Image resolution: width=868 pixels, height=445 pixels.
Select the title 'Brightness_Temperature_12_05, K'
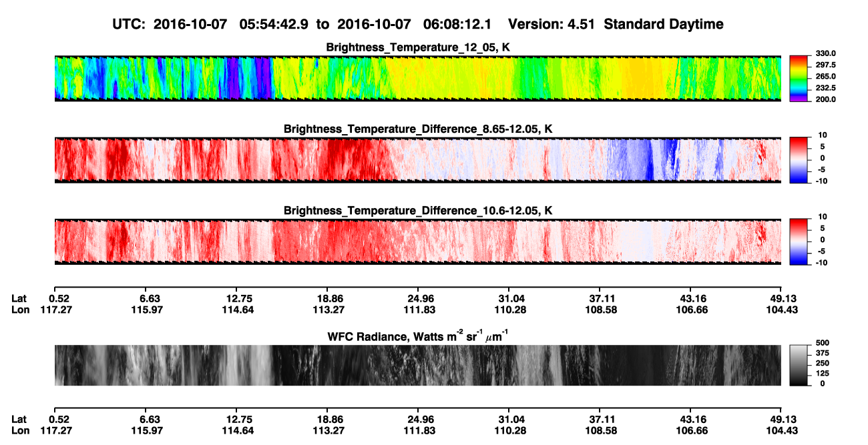[x=418, y=47]
